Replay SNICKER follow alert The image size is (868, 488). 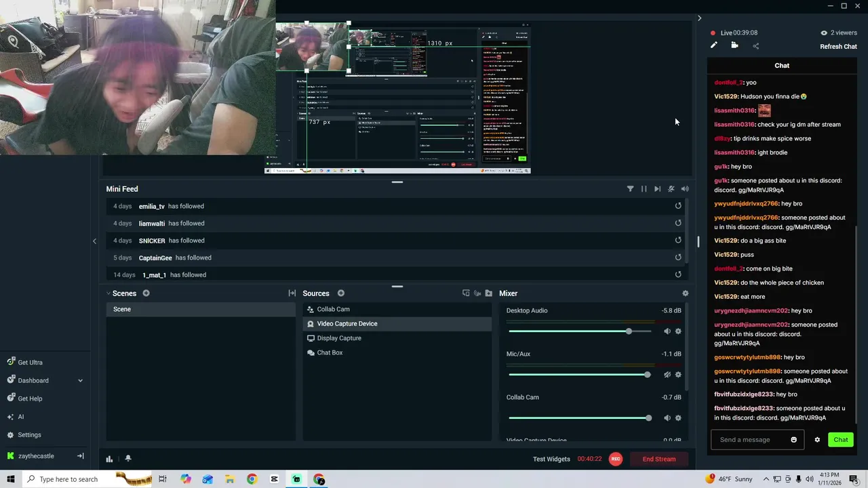(x=678, y=240)
